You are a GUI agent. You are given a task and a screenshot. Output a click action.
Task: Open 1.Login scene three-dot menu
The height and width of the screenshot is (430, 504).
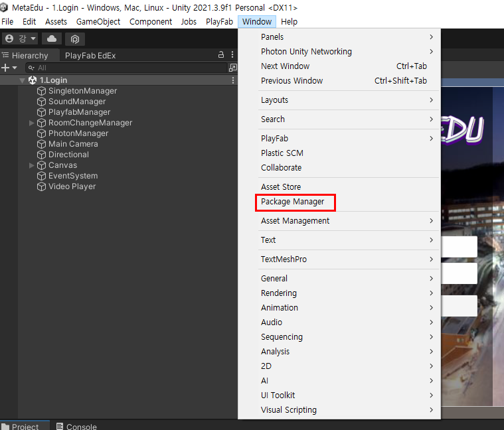[x=233, y=80]
